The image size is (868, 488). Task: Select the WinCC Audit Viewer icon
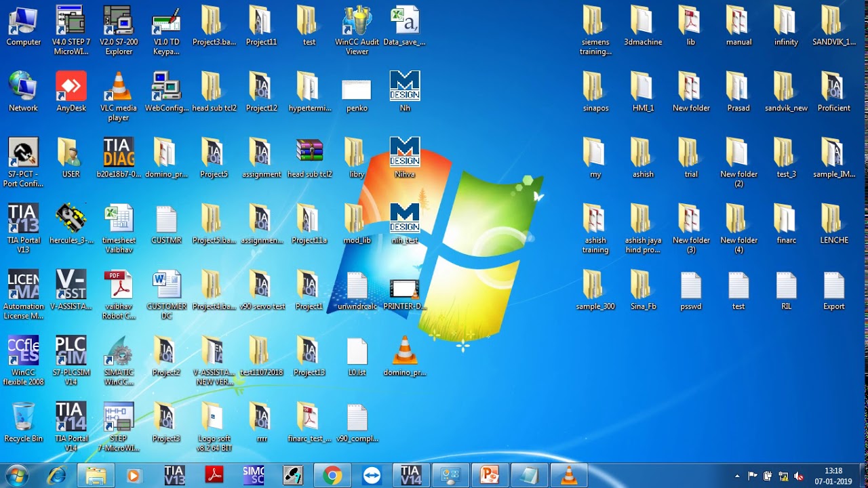[357, 30]
